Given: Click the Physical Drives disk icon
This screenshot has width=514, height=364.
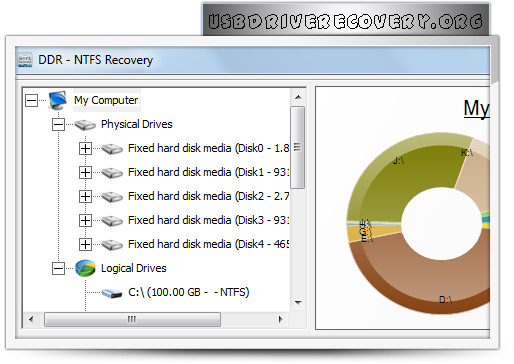Looking at the screenshot, I should pos(85,124).
